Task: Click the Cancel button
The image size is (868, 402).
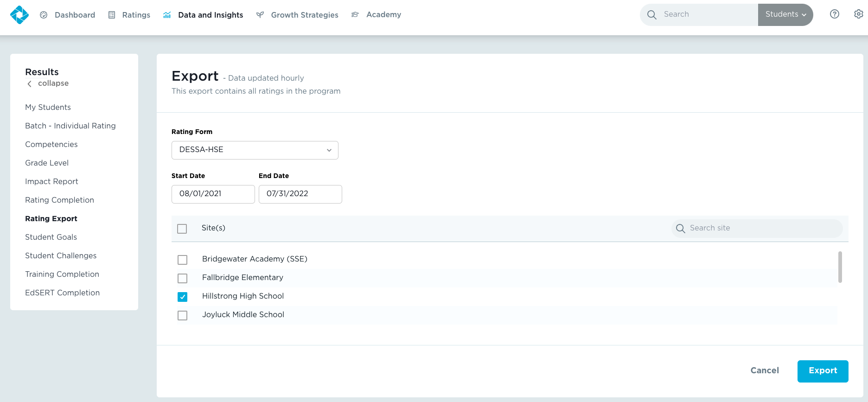Action: pos(765,370)
